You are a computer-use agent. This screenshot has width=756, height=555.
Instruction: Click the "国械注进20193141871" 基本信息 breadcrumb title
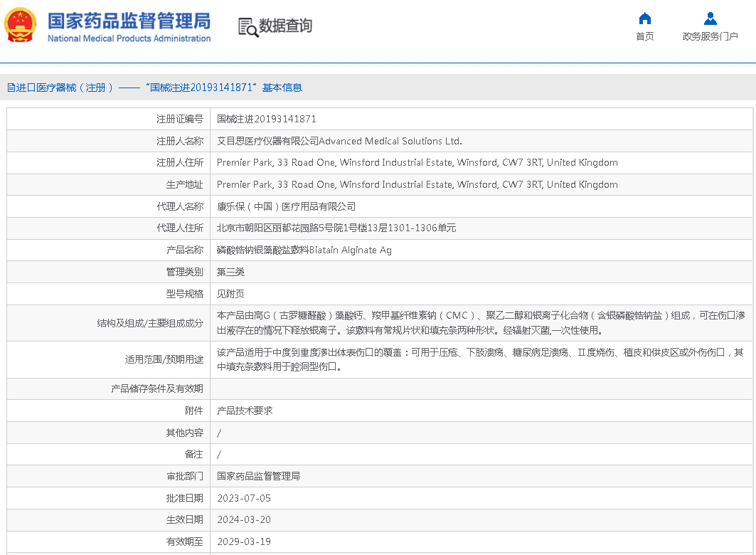coord(224,88)
